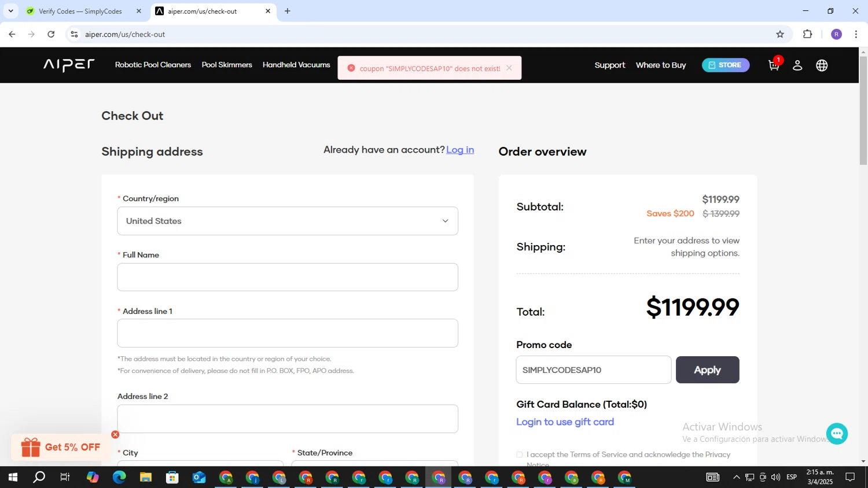Open Copilot from the taskbar
This screenshot has height=488, width=868.
click(93, 477)
